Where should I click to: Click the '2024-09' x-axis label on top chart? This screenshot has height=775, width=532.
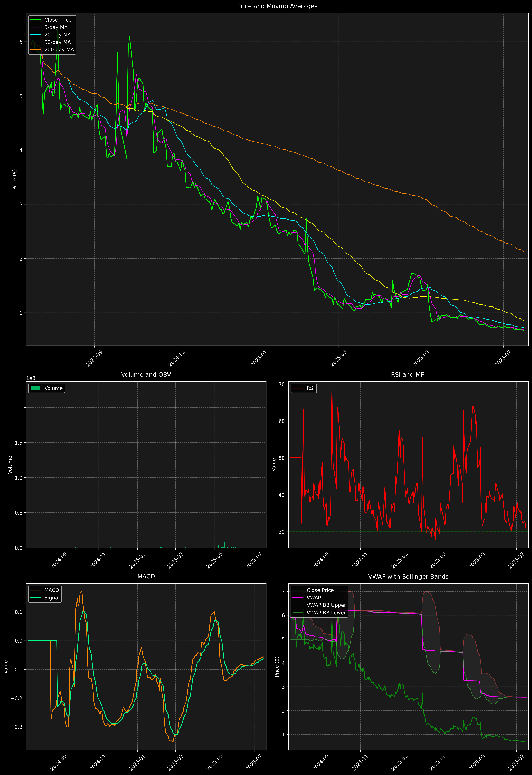[x=95, y=358]
